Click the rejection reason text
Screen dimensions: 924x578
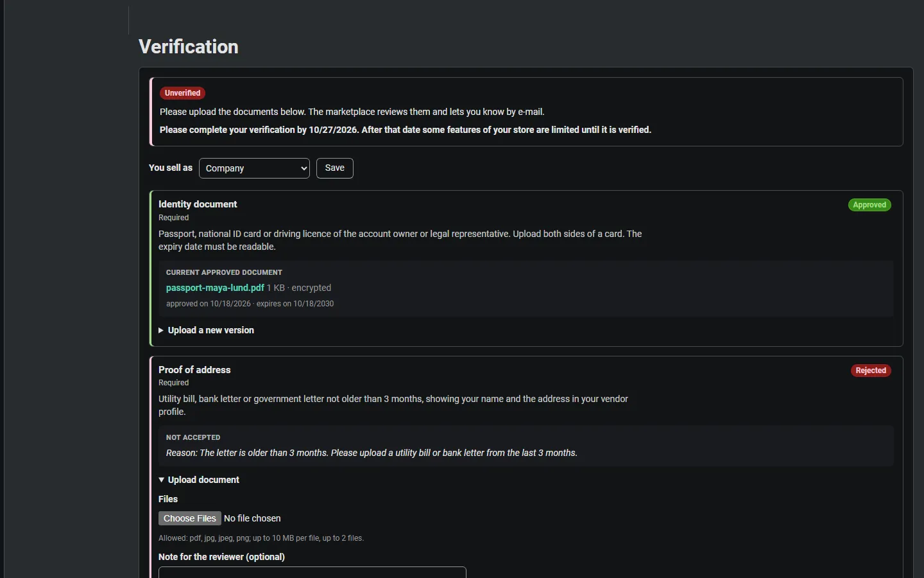pyautogui.click(x=372, y=453)
